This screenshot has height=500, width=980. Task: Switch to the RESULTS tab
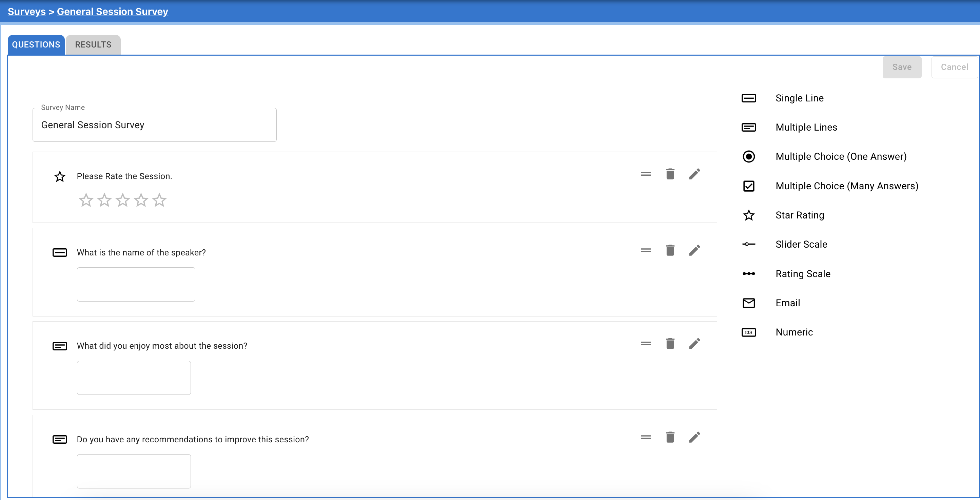(x=93, y=44)
